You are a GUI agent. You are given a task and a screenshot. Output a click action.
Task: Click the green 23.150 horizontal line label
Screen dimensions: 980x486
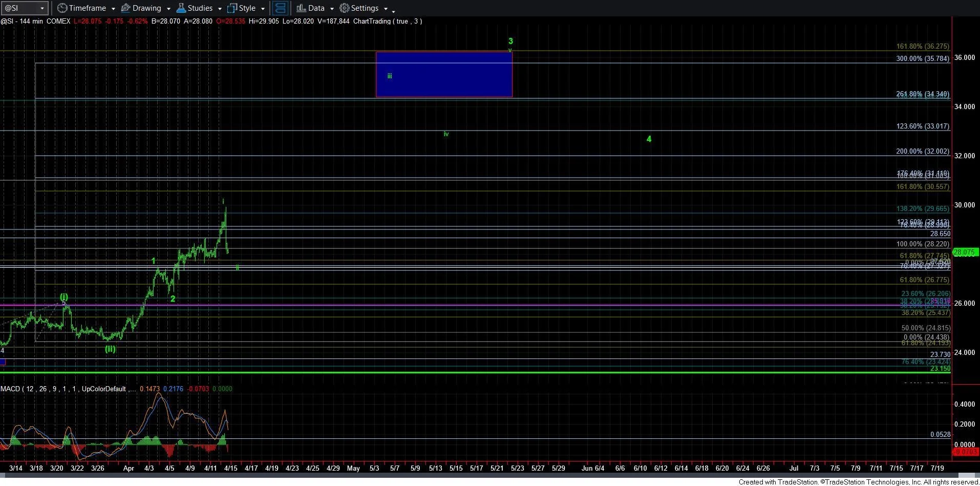pos(941,369)
